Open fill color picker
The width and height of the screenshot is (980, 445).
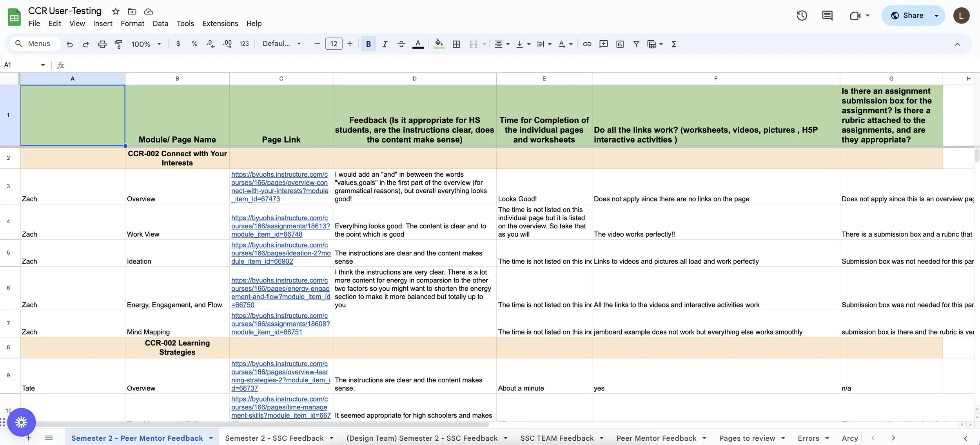pos(439,44)
